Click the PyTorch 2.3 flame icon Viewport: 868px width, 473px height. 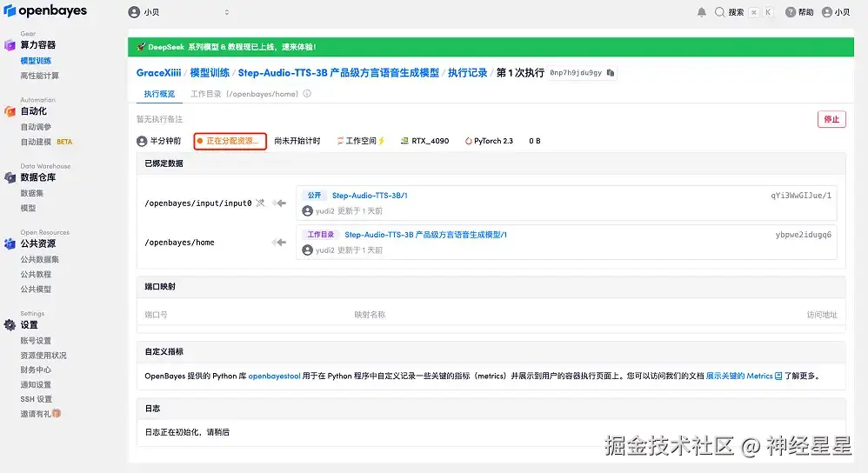pyautogui.click(x=468, y=141)
